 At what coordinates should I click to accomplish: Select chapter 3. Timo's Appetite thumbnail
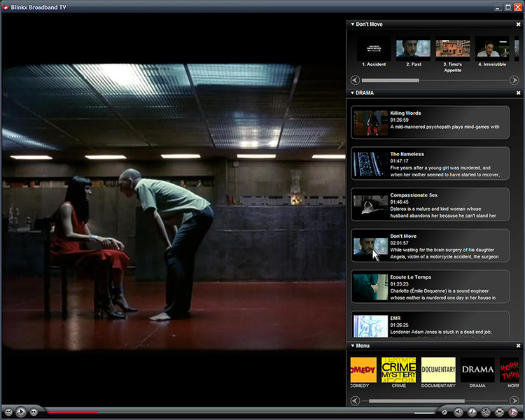pyautogui.click(x=453, y=48)
